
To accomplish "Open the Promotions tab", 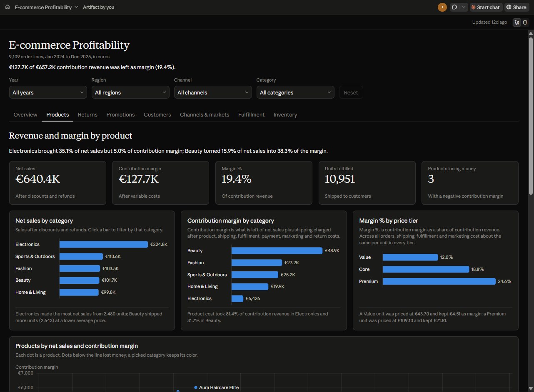I will coord(120,114).
